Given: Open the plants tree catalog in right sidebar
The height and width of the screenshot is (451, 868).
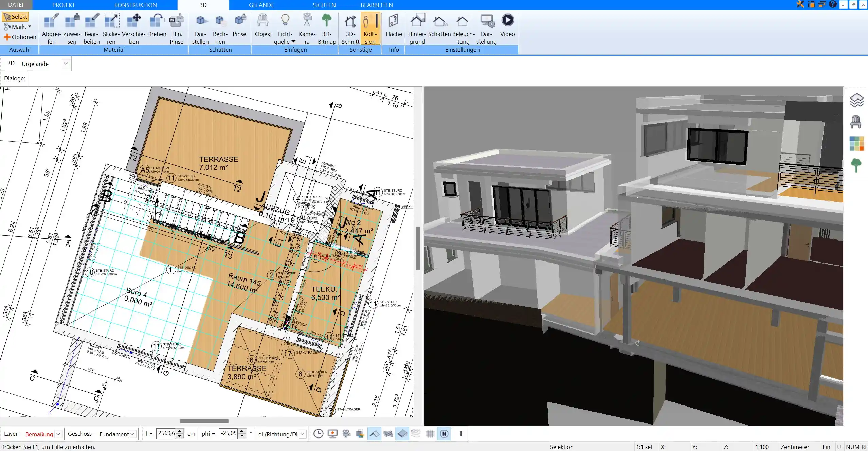Looking at the screenshot, I should [x=856, y=165].
